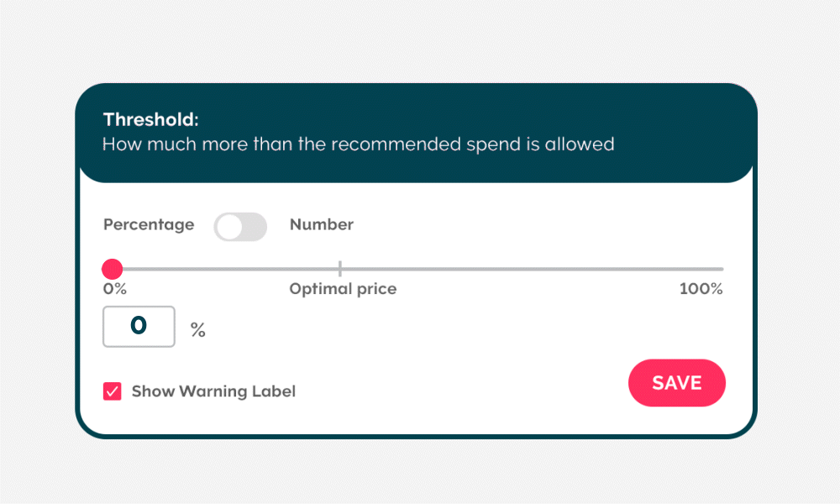
Task: Click the checkmark icon in pink checkbox
Action: click(x=113, y=391)
